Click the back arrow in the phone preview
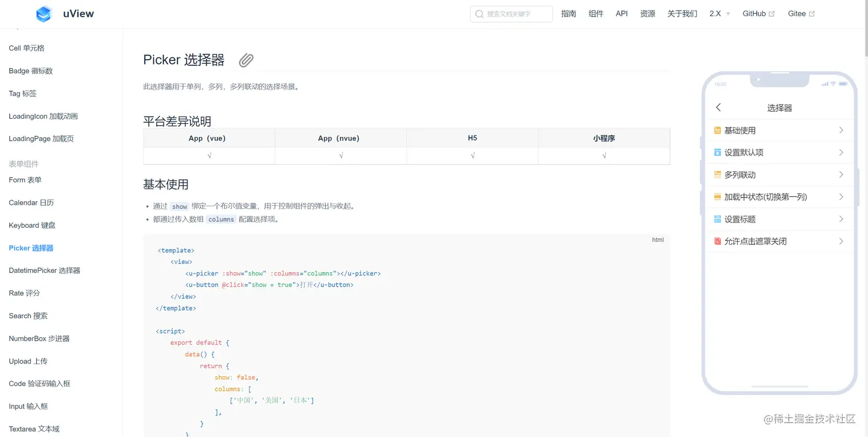The image size is (868, 437). [718, 107]
